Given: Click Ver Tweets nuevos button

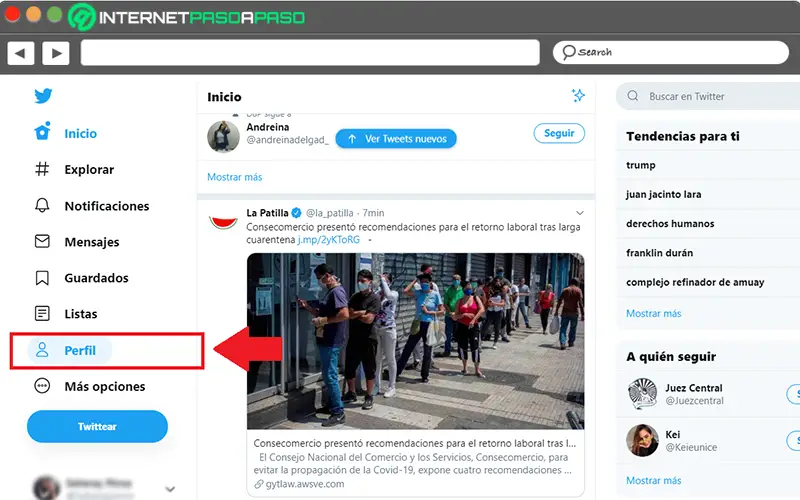Looking at the screenshot, I should click(x=396, y=139).
